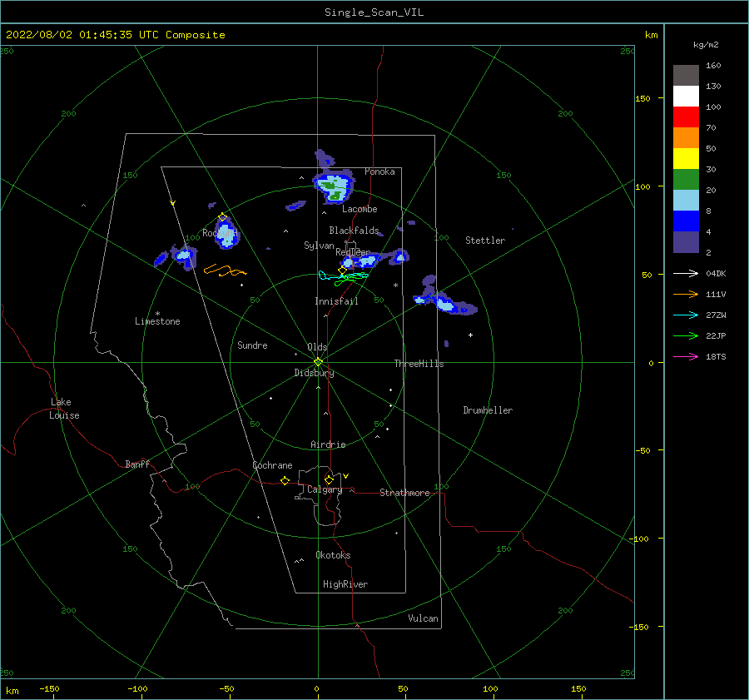Click the Sylvan label

319,246
